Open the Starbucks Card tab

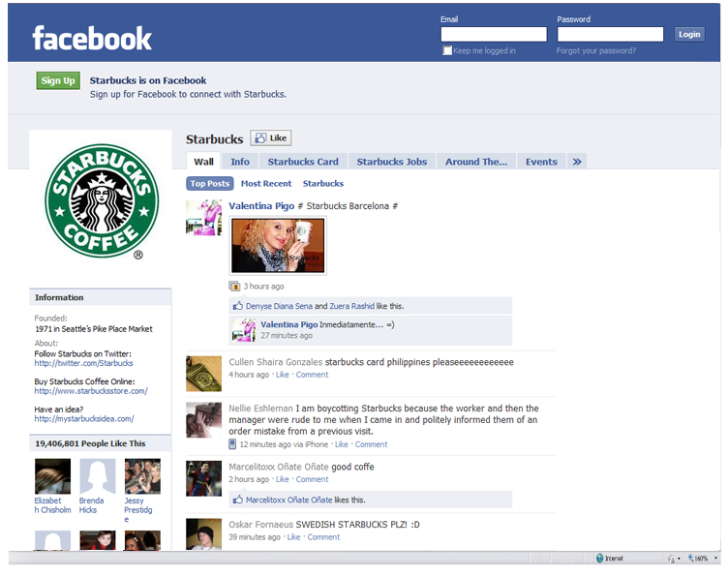pyautogui.click(x=303, y=162)
